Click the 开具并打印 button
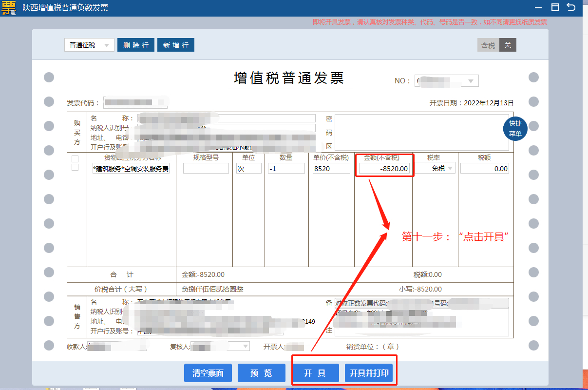 pyautogui.click(x=369, y=373)
